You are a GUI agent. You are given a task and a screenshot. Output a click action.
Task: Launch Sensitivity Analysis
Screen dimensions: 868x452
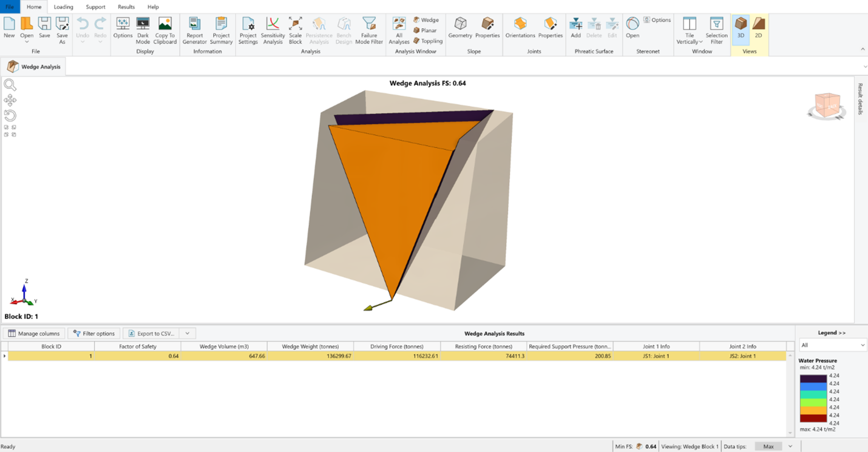tap(273, 30)
